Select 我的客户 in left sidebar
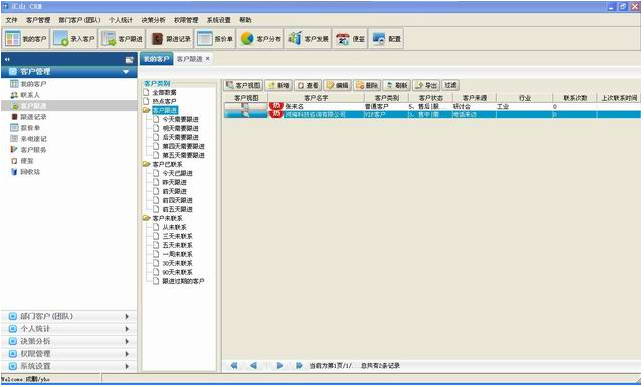Viewport: 644px width, 387px height. [x=28, y=84]
